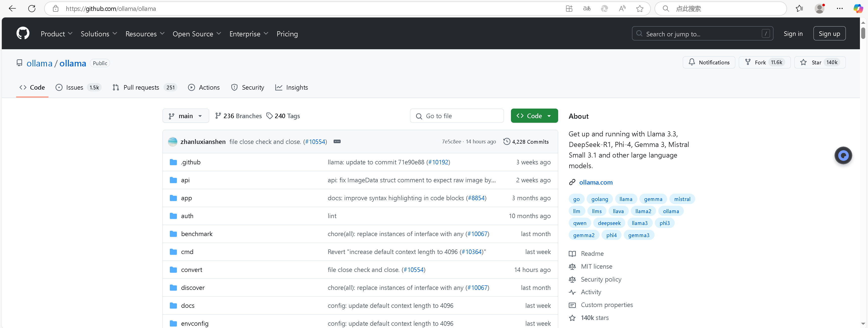This screenshot has width=868, height=328.
Task: Click the .github folder icon
Action: (x=173, y=162)
